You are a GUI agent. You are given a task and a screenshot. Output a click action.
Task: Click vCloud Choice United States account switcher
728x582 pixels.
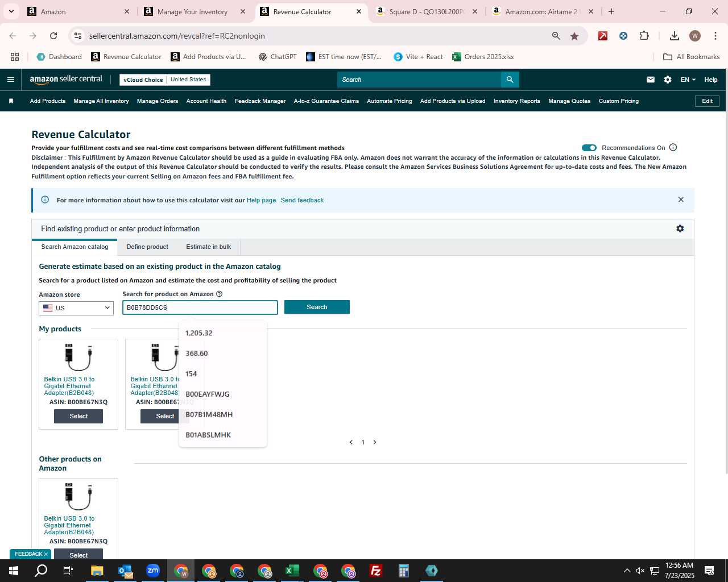165,80
